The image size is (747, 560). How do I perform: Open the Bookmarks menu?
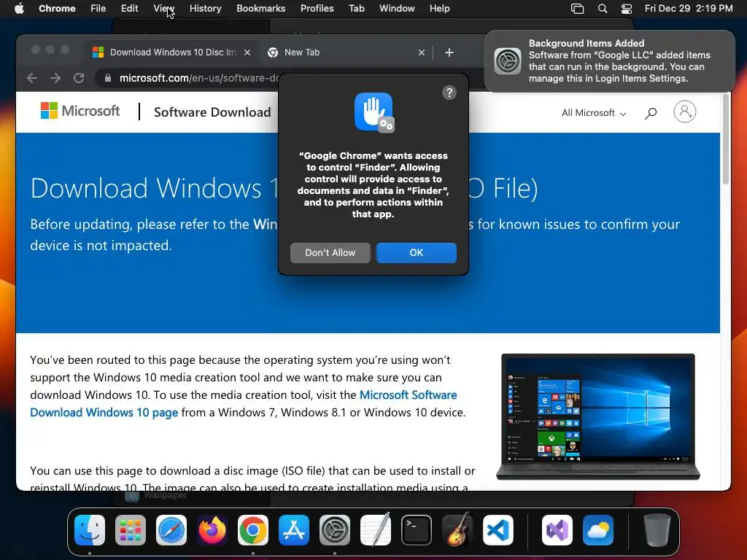click(260, 8)
